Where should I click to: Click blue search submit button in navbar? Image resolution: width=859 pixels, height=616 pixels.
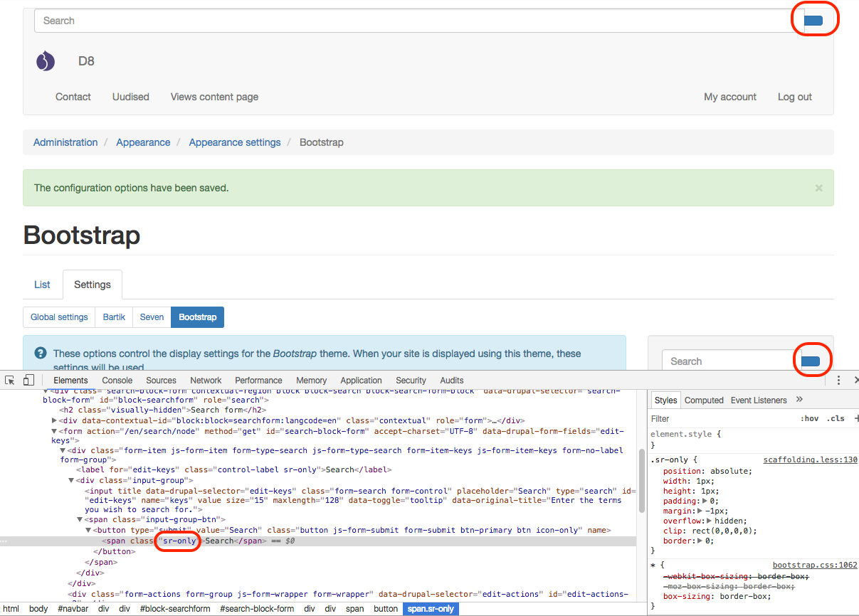coord(813,21)
